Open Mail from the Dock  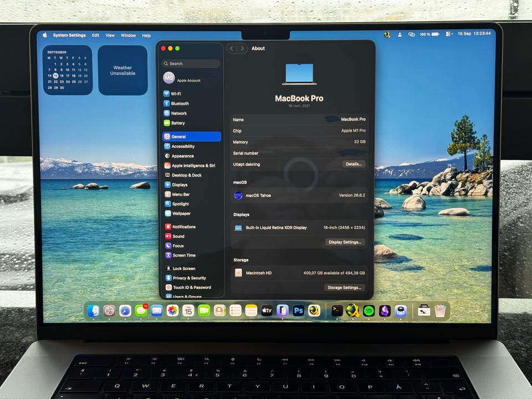pos(157,311)
